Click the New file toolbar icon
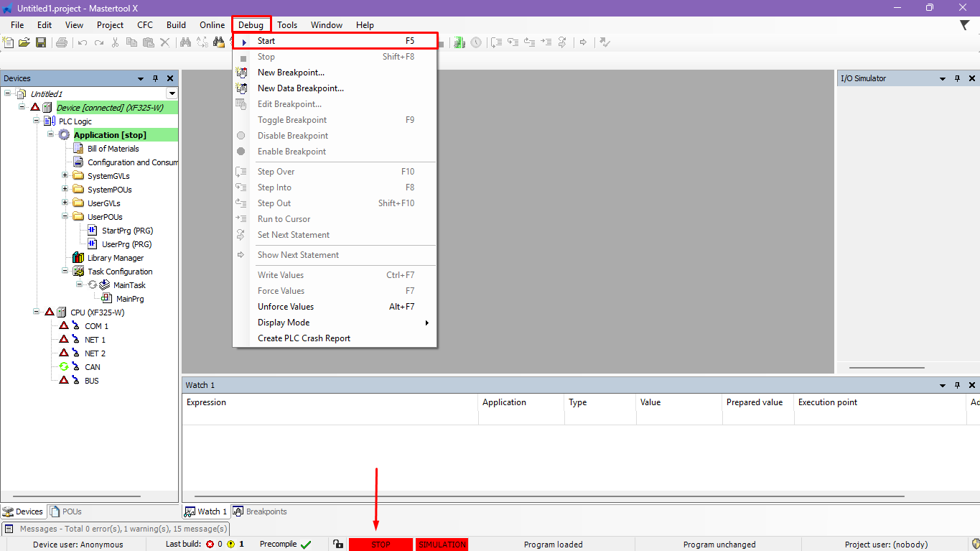 (x=9, y=42)
